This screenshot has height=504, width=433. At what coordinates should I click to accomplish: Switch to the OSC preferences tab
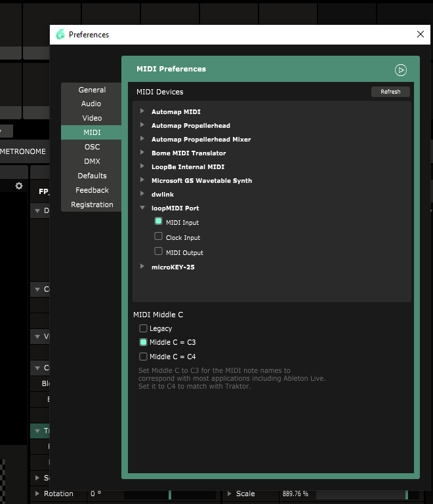click(92, 147)
